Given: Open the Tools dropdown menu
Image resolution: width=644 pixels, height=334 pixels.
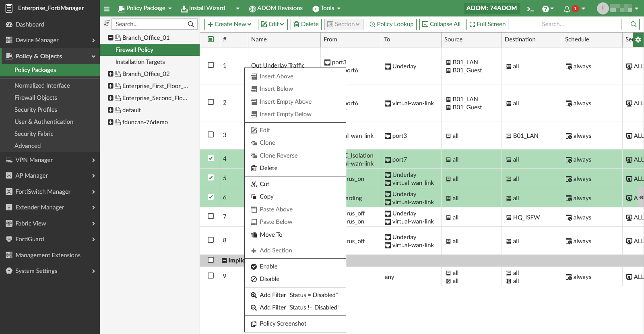Looking at the screenshot, I should (327, 8).
